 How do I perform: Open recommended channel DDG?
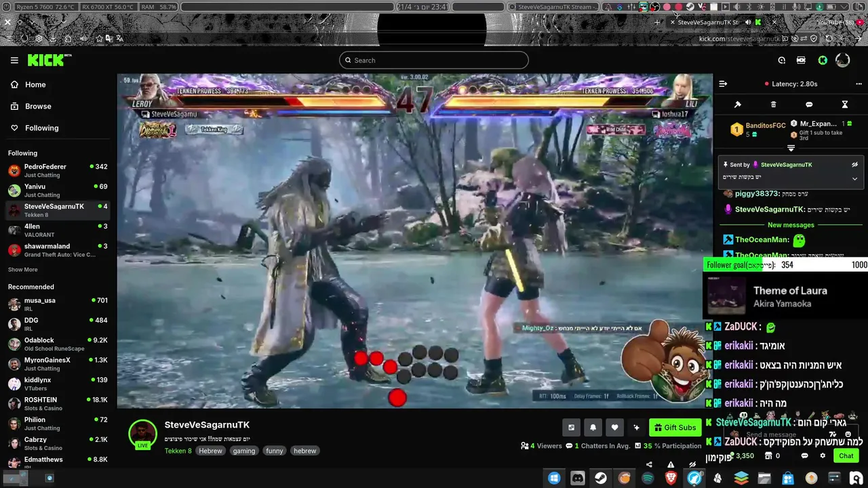[x=58, y=324]
